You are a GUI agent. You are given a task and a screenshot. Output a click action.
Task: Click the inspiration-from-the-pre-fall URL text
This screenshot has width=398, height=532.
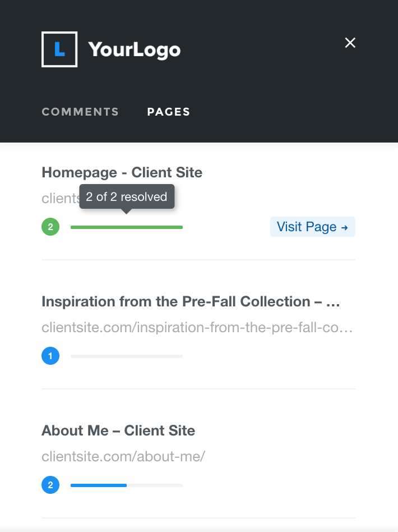197,327
